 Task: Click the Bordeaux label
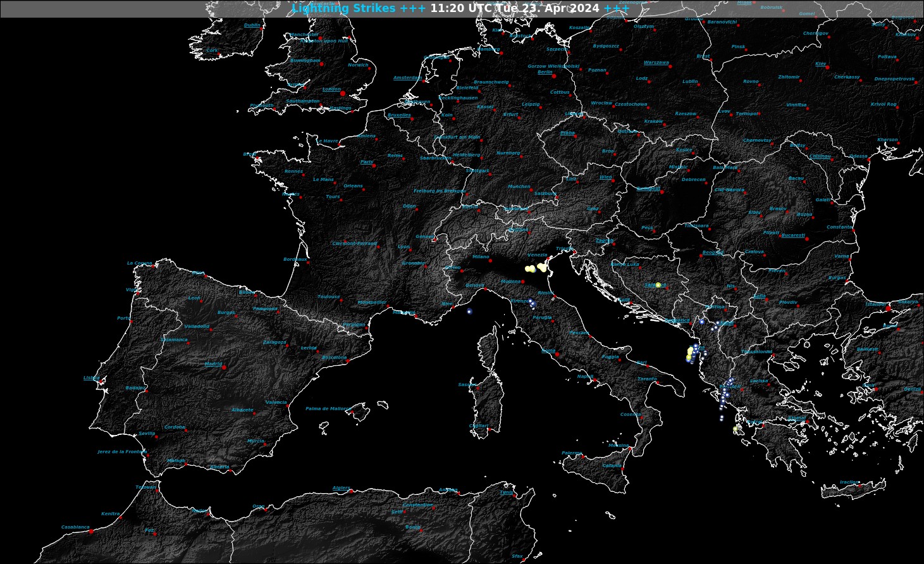point(295,260)
